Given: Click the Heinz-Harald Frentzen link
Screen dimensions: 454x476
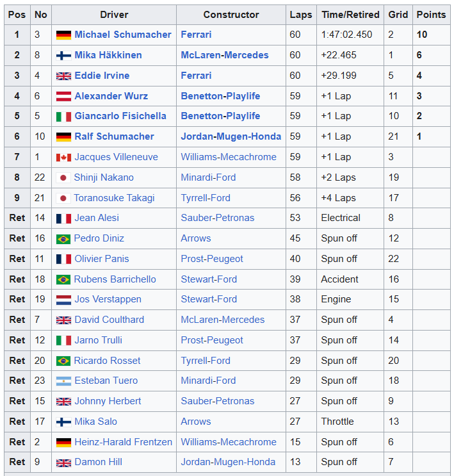Looking at the screenshot, I should click(x=123, y=442).
